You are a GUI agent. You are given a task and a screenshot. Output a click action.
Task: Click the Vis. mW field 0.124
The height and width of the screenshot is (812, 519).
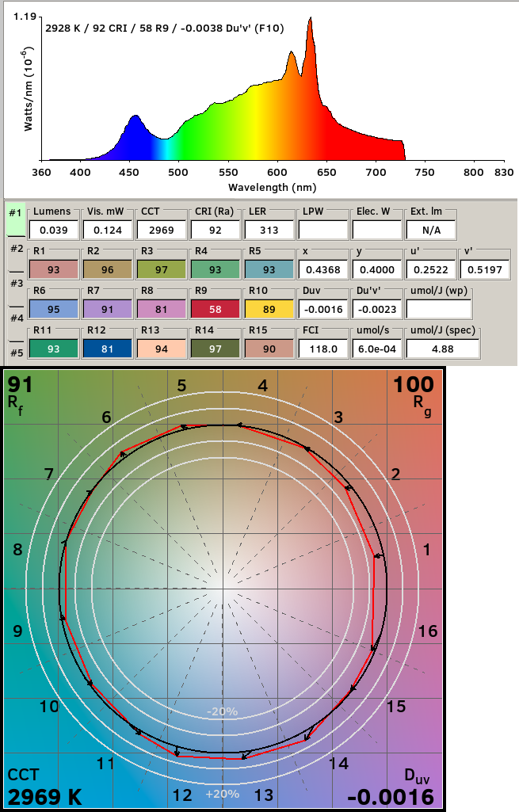108,230
